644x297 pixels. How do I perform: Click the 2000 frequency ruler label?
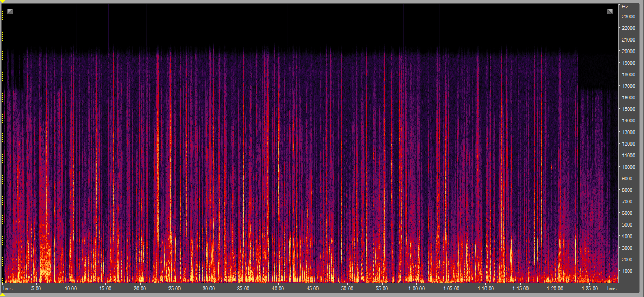pyautogui.click(x=627, y=260)
